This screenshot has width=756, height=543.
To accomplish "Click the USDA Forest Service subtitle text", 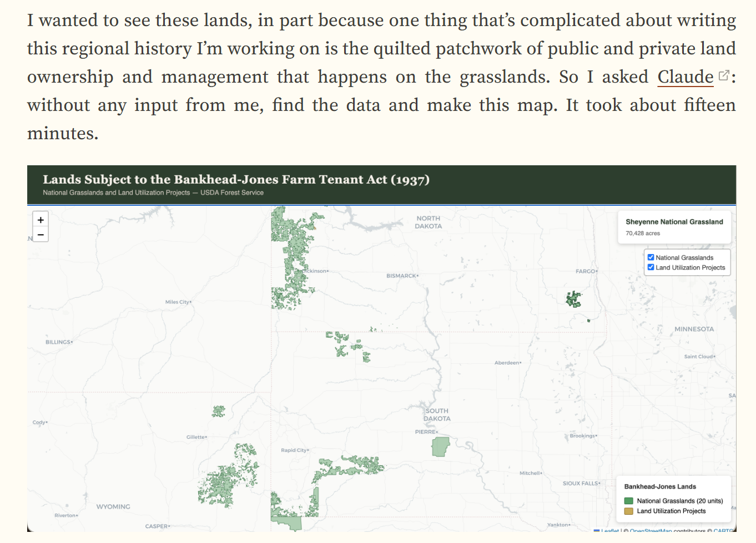I will (x=153, y=192).
